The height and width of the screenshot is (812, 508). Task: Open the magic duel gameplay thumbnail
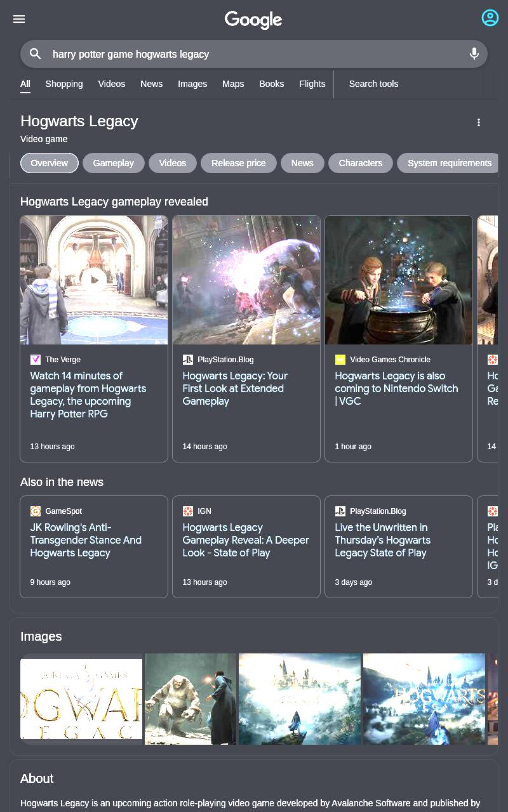pos(246,280)
